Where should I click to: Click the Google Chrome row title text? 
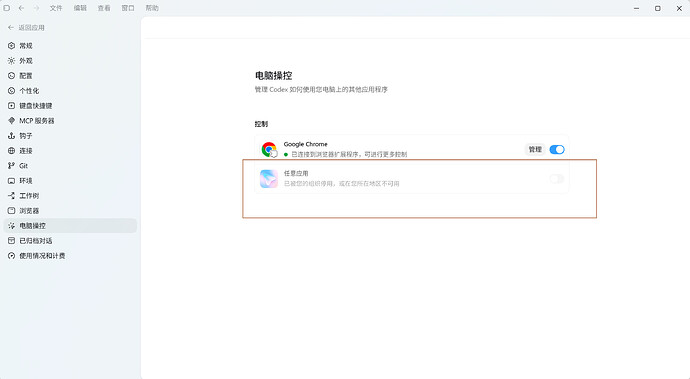(x=305, y=144)
